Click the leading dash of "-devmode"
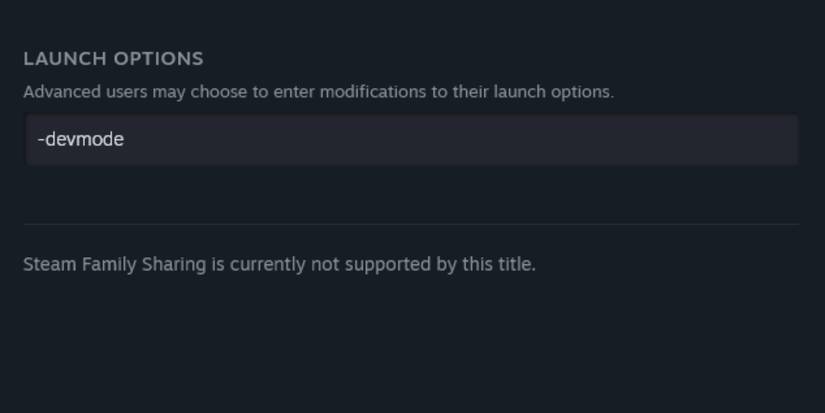This screenshot has height=413, width=825. [41, 139]
